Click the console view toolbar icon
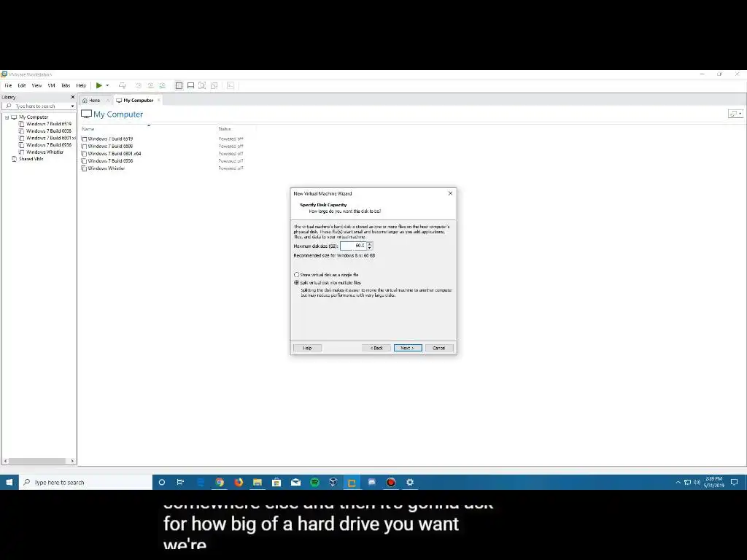747x560 pixels. click(231, 86)
